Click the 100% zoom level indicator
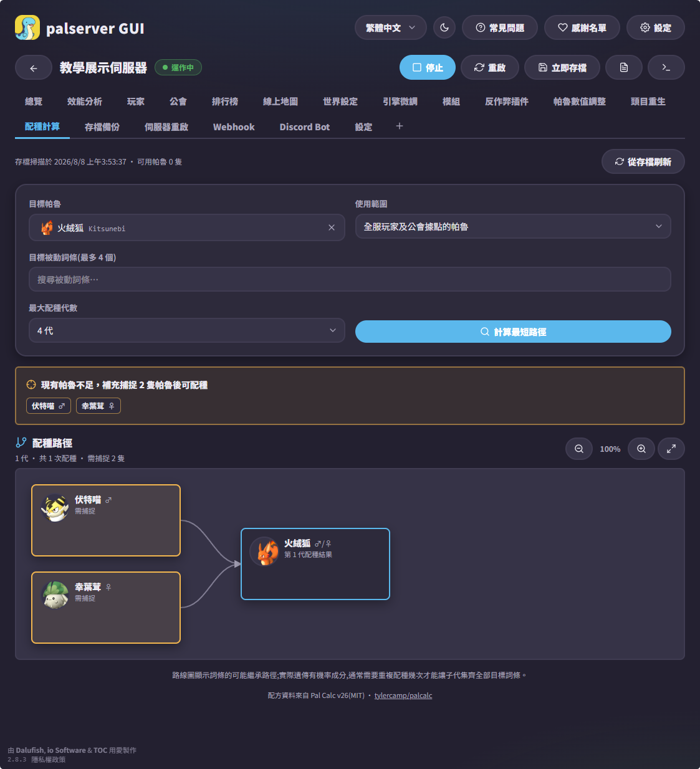 [610, 449]
